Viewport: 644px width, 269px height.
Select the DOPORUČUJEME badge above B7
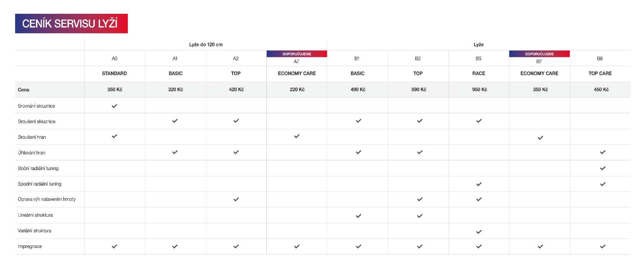pyautogui.click(x=540, y=54)
